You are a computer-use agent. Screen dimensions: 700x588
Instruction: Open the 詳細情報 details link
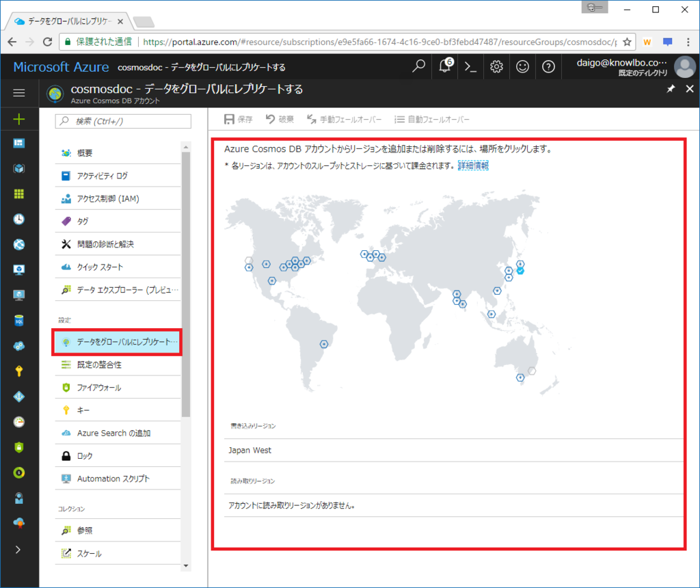tap(473, 165)
